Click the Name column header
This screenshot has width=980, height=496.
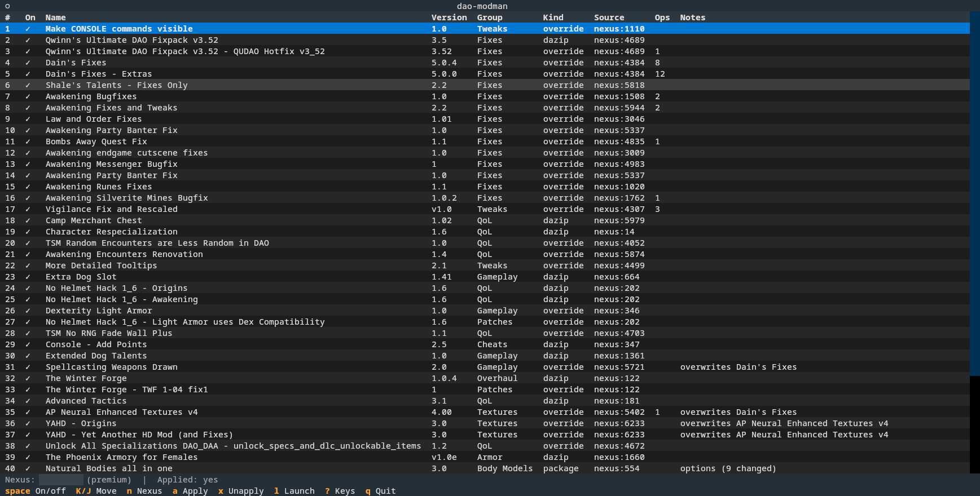tap(56, 17)
